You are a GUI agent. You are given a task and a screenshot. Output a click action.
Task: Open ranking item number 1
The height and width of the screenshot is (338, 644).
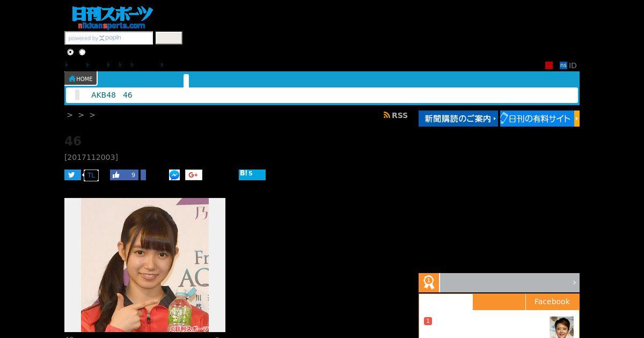(428, 321)
